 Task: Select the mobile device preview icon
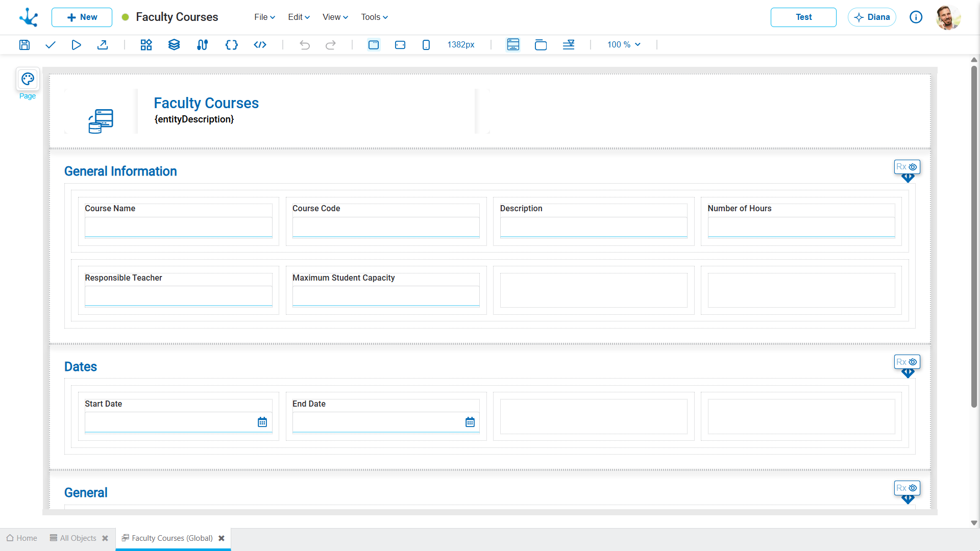pos(426,45)
